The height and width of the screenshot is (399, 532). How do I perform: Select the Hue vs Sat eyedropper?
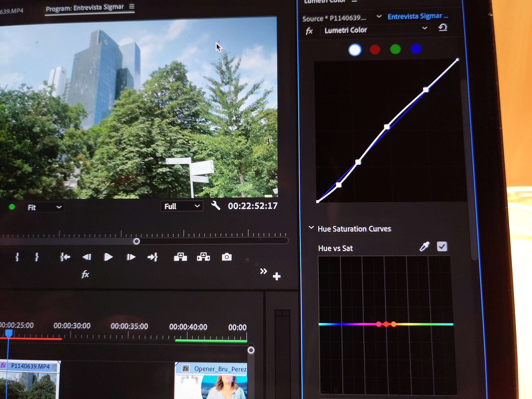(x=424, y=246)
